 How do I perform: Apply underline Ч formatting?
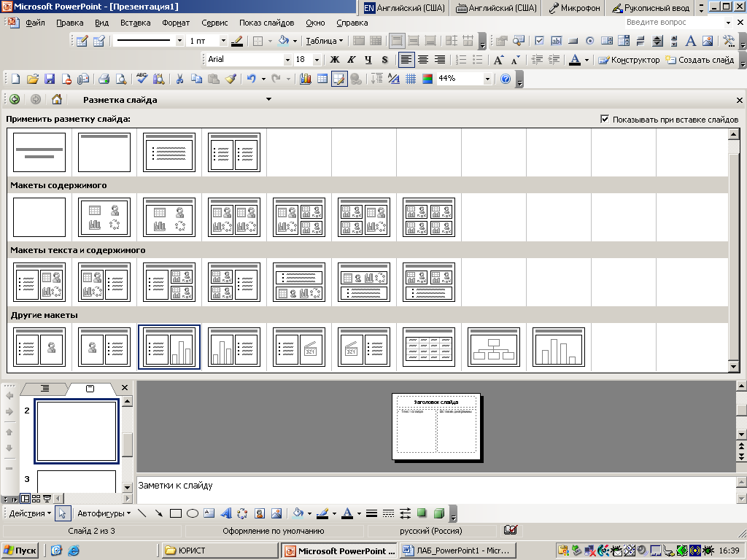(368, 60)
